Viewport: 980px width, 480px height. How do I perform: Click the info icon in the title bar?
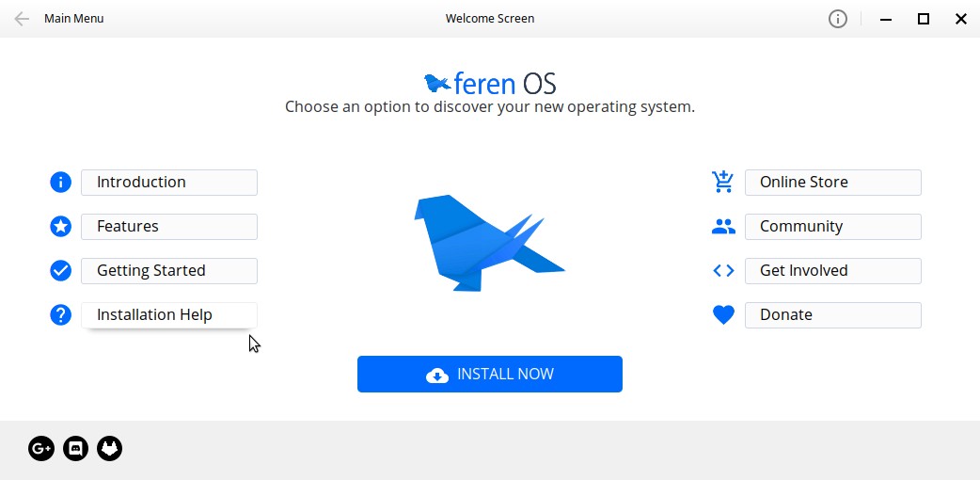[837, 19]
